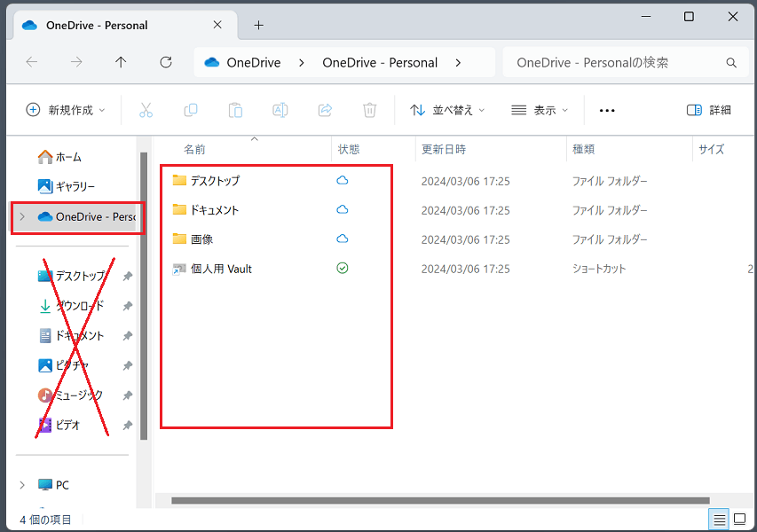Select the デスクトップ folder in file list
Image resolution: width=757 pixels, height=532 pixels.
(x=206, y=181)
